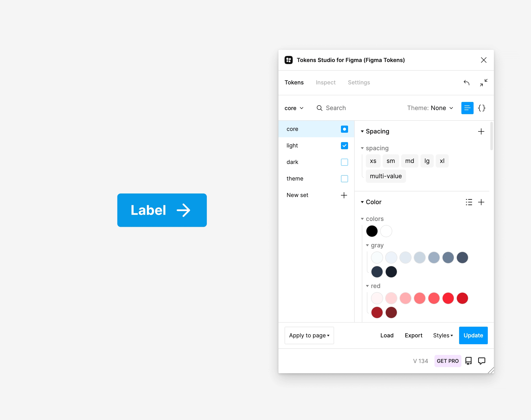The width and height of the screenshot is (531, 420).
Task: Click the Export button
Action: [413, 336]
